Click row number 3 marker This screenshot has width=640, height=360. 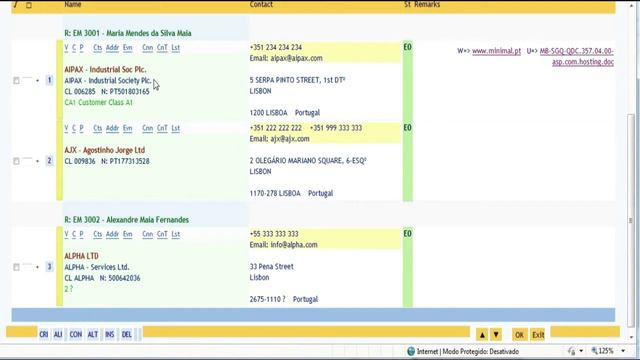click(49, 267)
